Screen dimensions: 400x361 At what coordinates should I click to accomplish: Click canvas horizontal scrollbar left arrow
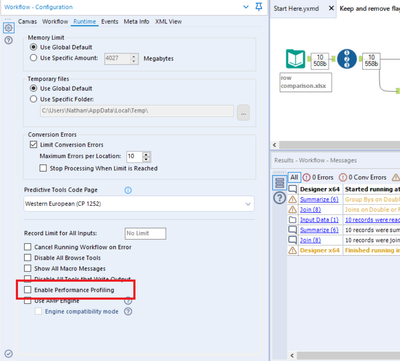[274, 145]
